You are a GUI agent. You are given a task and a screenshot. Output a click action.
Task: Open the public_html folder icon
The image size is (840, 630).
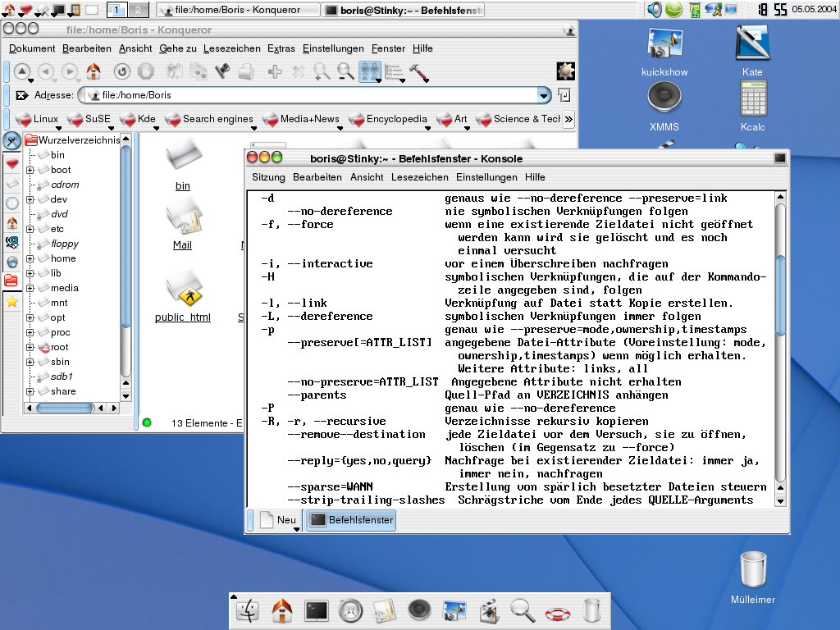click(184, 287)
